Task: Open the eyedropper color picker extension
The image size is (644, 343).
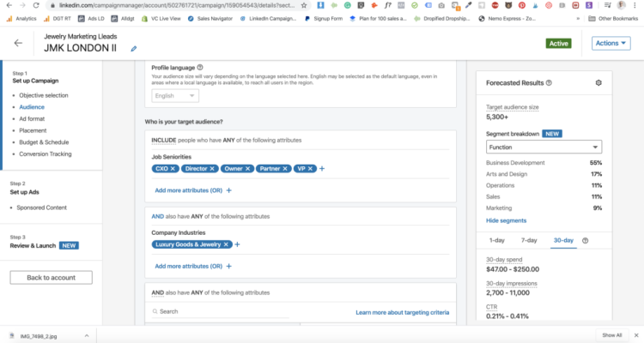Action: click(x=468, y=5)
